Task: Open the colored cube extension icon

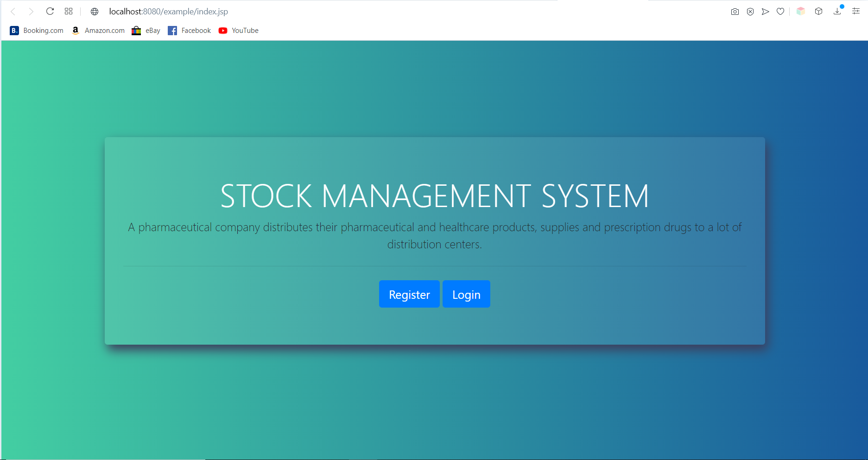Action: pos(801,11)
